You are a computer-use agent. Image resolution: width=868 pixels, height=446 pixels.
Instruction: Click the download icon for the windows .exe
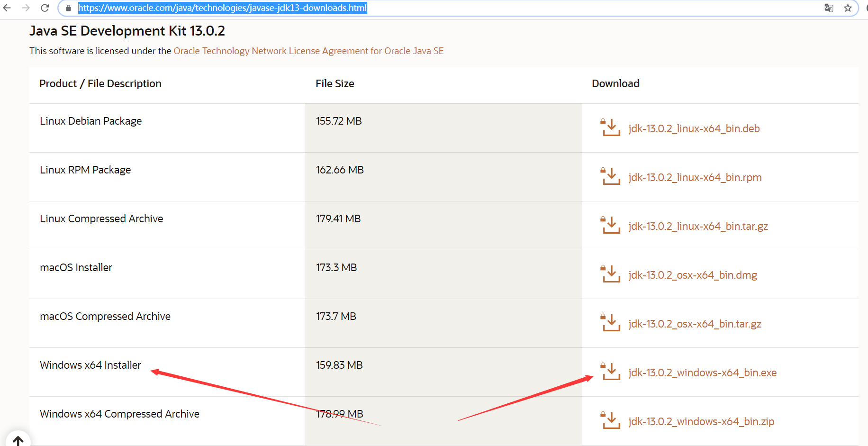pyautogui.click(x=611, y=372)
